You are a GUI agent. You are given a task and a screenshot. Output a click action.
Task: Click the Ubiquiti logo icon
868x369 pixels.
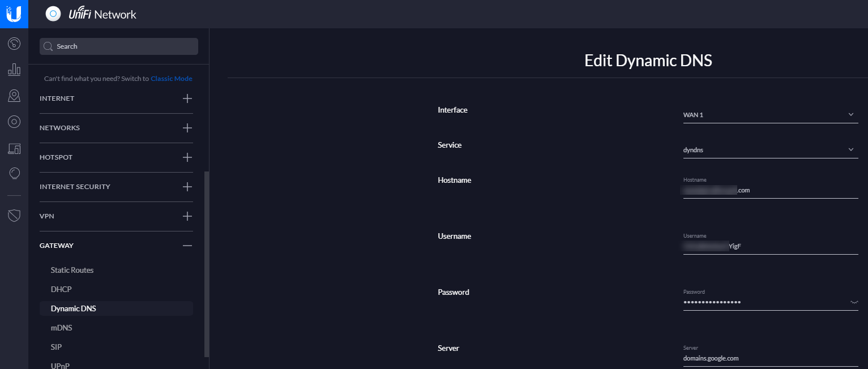[14, 14]
